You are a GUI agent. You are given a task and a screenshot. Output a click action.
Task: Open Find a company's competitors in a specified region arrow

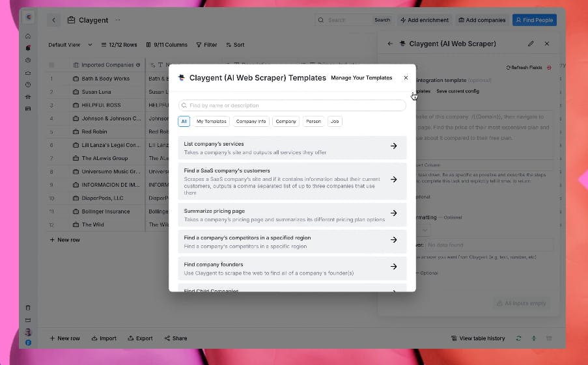click(393, 240)
